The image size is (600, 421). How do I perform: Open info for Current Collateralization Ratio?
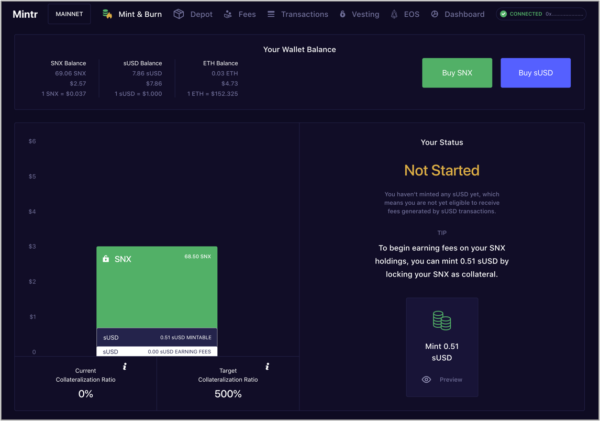point(125,366)
